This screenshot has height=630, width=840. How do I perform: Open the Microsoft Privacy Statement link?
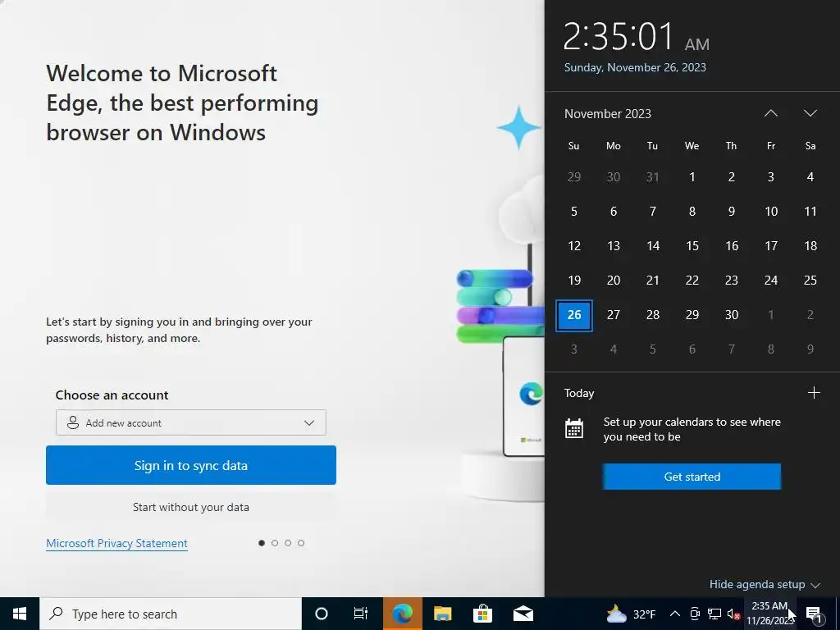click(x=116, y=543)
